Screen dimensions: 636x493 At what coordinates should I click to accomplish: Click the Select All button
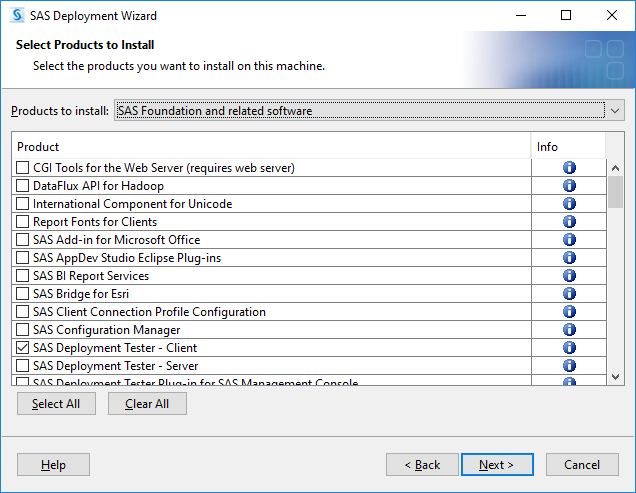click(56, 404)
